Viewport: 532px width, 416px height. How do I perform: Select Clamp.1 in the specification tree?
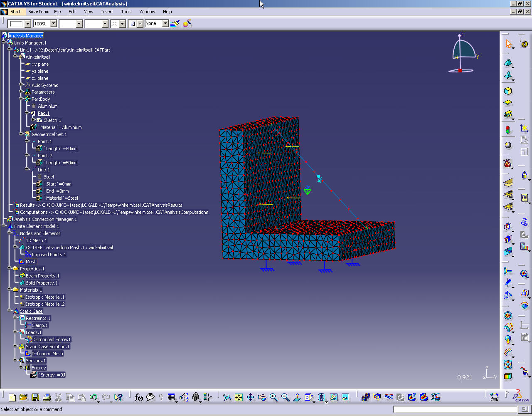pos(40,325)
